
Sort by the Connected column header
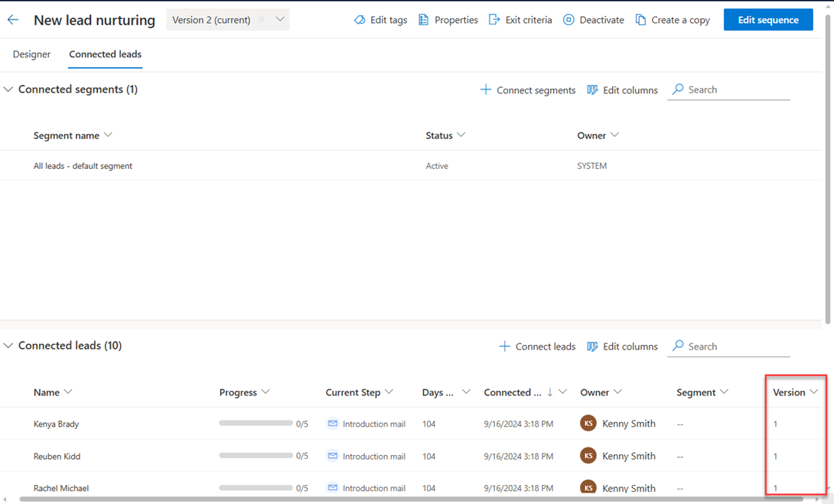point(512,392)
